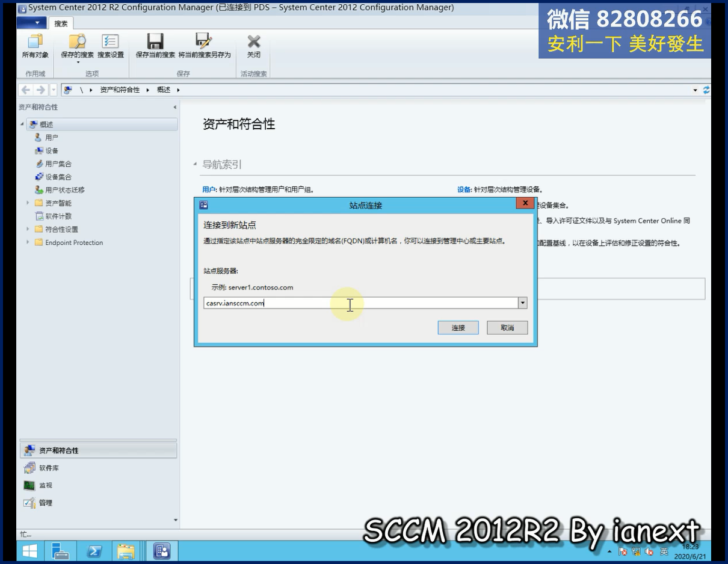Click the 取消 button

click(x=507, y=328)
